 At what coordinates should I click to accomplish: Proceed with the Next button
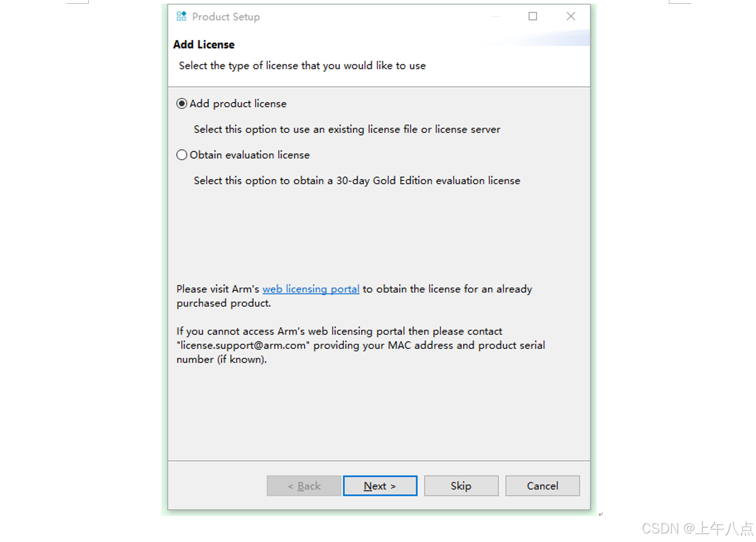click(380, 486)
